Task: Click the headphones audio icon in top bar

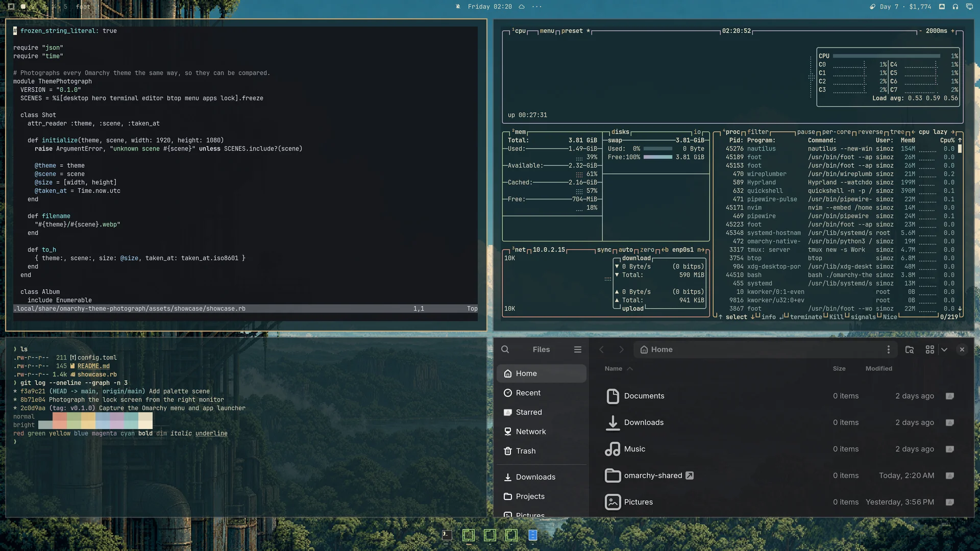Action: pos(955,7)
